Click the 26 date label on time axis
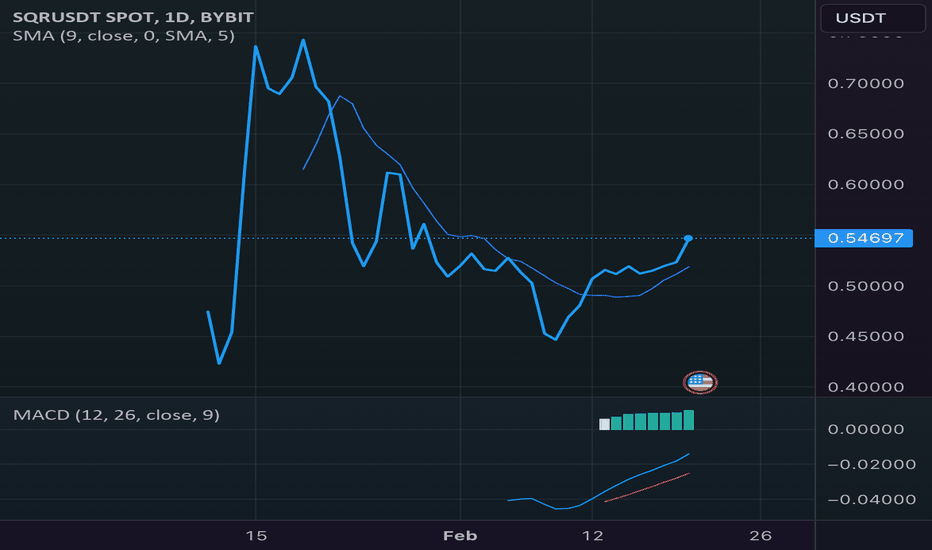The width and height of the screenshot is (932, 550). [x=760, y=536]
